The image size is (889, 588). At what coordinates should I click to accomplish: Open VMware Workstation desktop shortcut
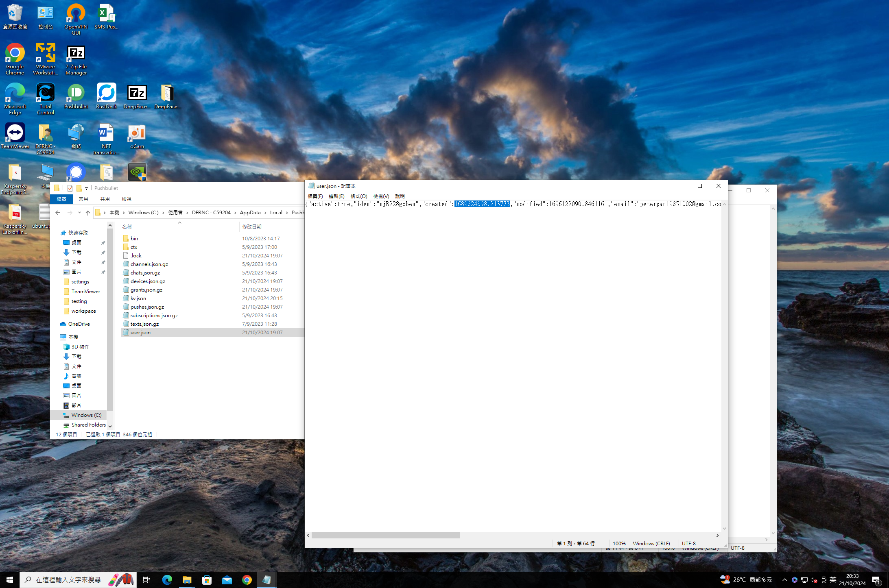[46, 59]
